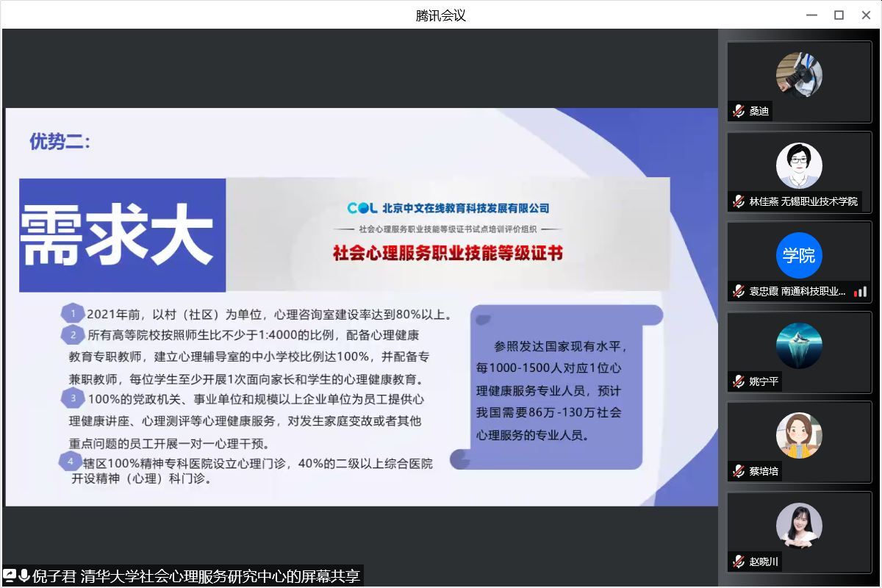Click the screen share icon beside 倪子君

(10, 576)
